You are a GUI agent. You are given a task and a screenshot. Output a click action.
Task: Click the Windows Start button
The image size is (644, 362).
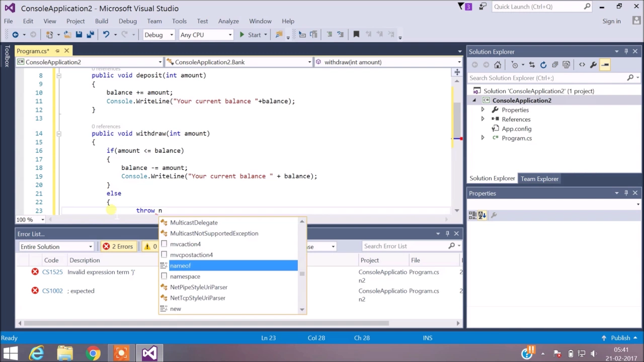(10, 353)
